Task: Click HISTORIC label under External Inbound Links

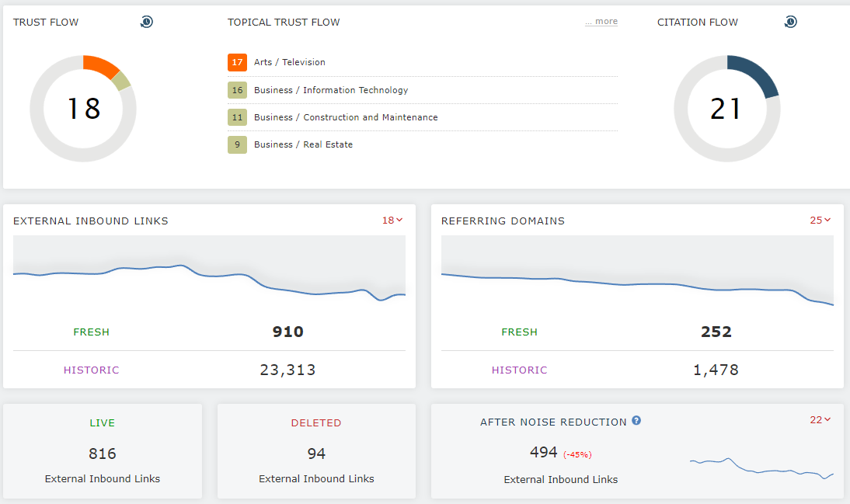Action: coord(91,370)
